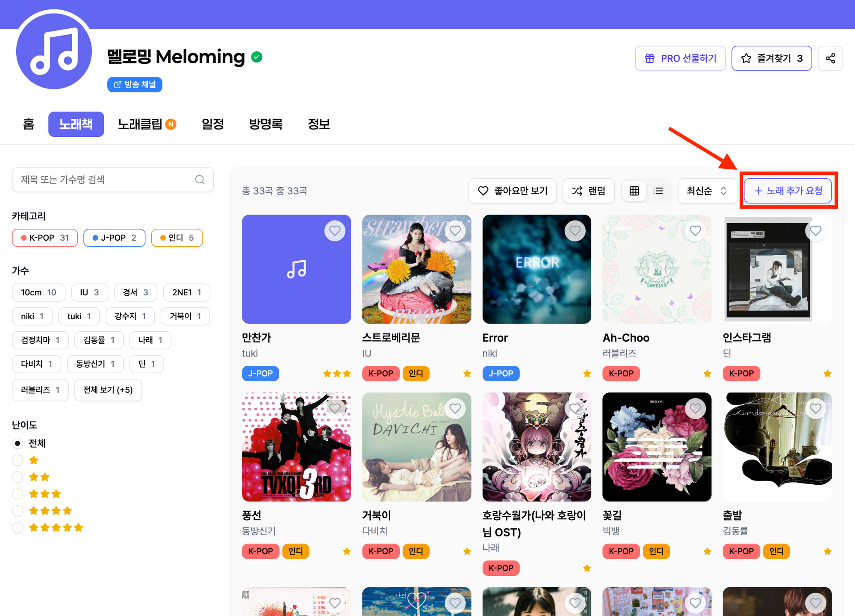Shuffle songs with 랜덤 button
855x616 pixels.
(x=589, y=191)
